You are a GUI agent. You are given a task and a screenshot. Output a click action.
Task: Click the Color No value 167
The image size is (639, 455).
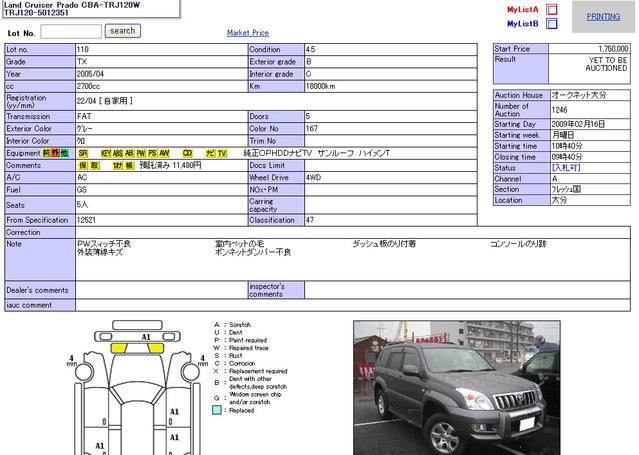[312, 128]
